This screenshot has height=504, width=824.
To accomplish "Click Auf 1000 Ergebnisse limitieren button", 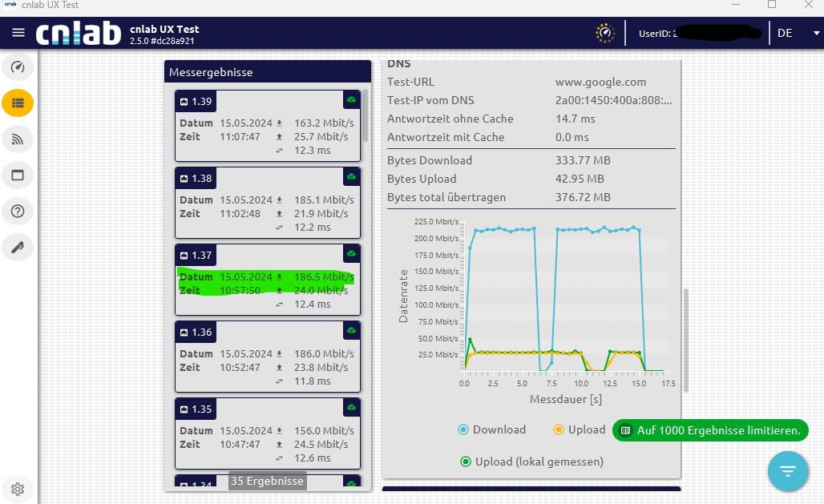I will tap(710, 430).
